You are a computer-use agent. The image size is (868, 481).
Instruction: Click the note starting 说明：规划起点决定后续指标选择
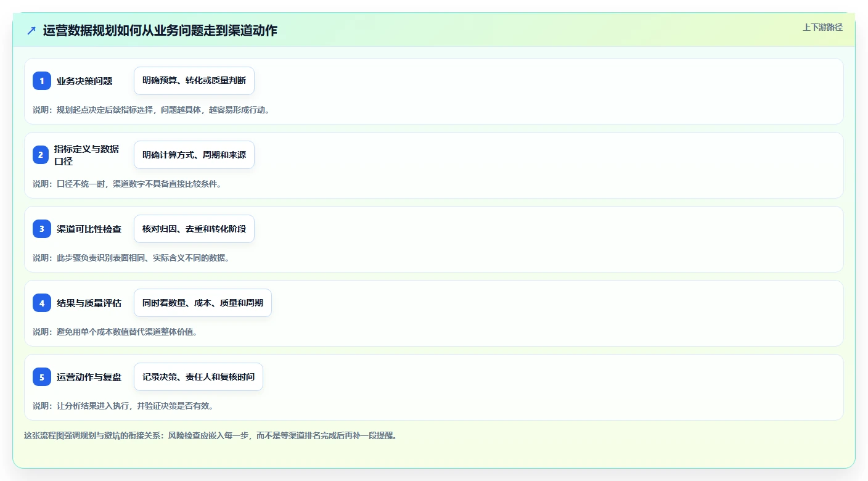click(151, 110)
